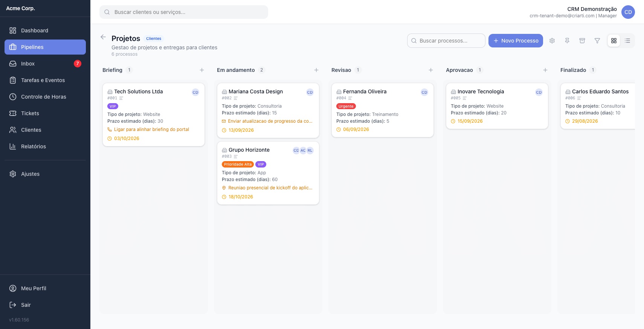
Task: Switch to list view
Action: tap(627, 41)
